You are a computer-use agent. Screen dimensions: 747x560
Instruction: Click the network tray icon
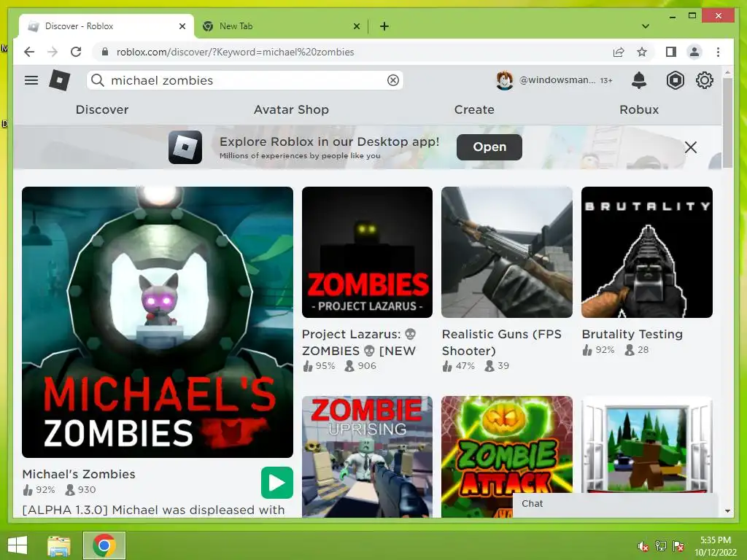click(661, 546)
